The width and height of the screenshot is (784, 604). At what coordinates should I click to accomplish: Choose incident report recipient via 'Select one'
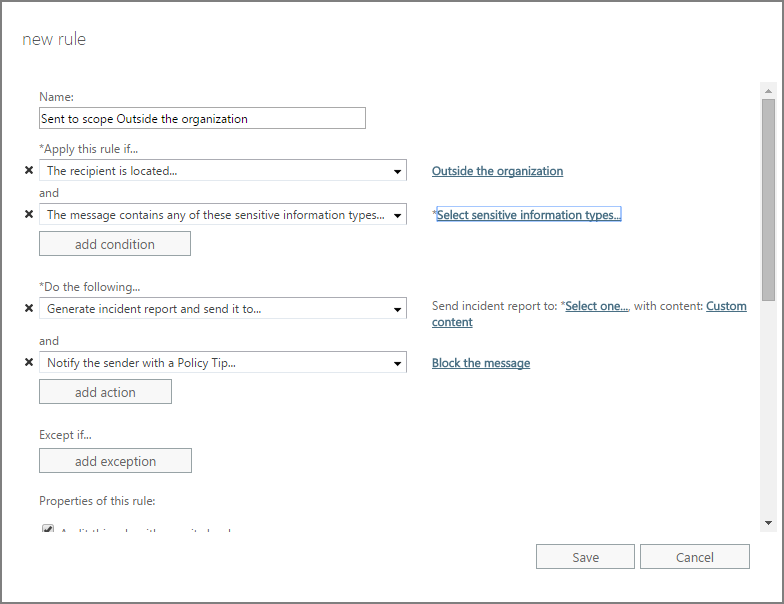[596, 306]
